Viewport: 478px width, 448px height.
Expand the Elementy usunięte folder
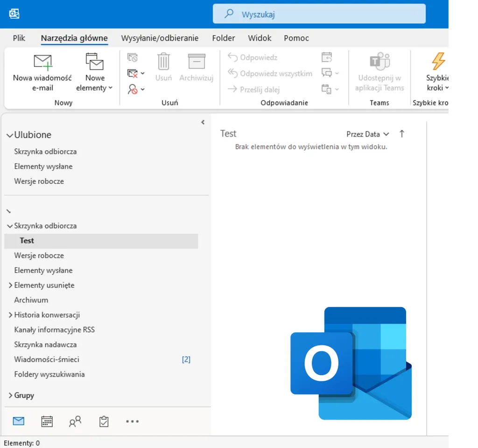[x=10, y=285]
